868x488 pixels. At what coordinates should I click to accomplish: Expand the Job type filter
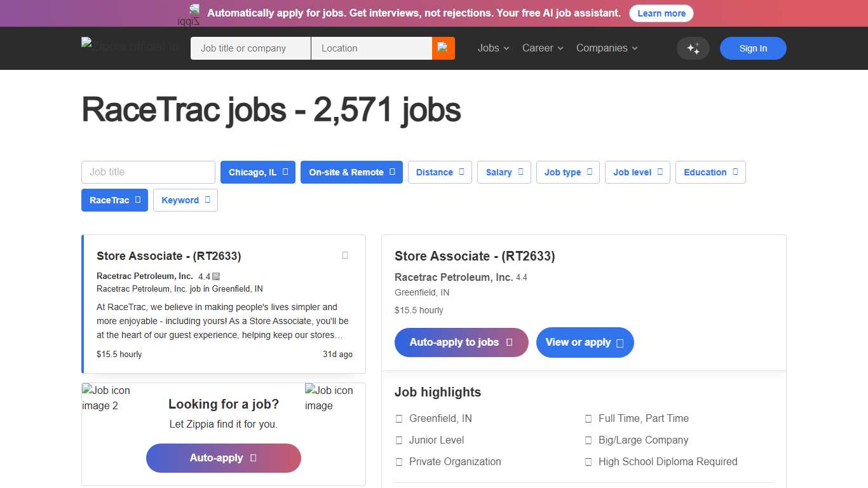(567, 172)
